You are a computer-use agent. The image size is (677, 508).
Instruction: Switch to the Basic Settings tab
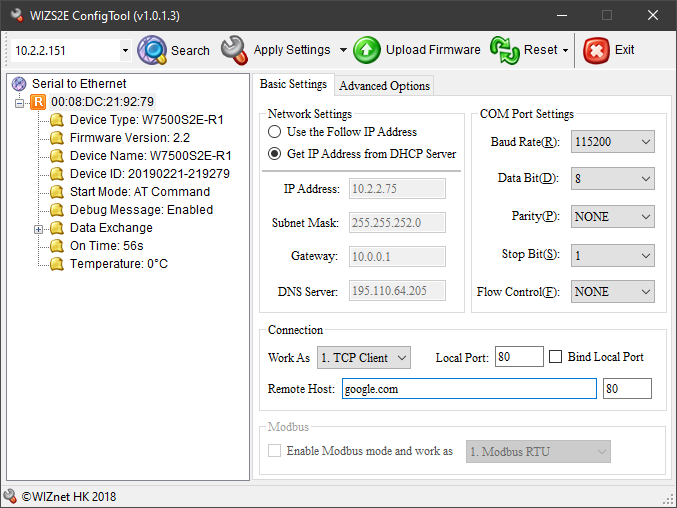click(293, 84)
